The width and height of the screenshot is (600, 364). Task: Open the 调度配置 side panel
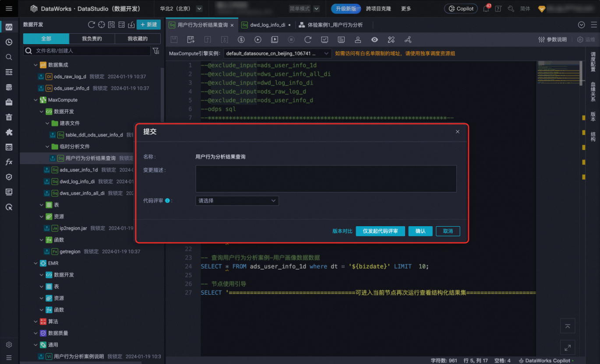[593, 62]
